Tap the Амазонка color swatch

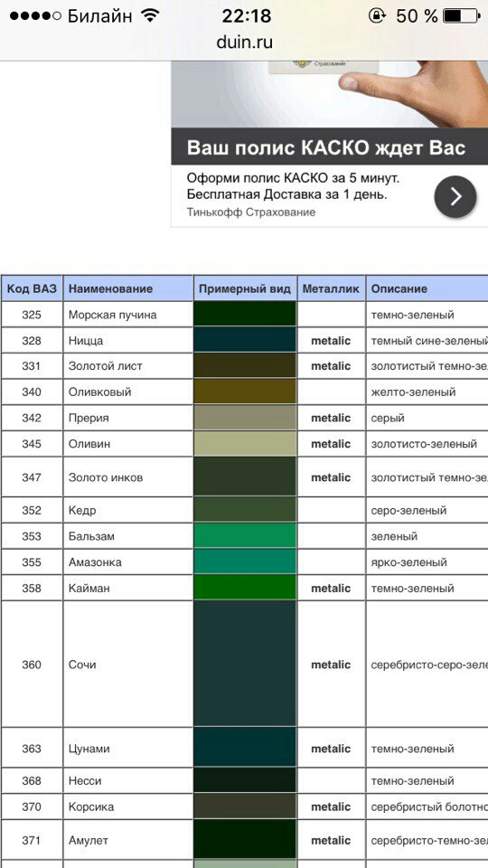tap(245, 561)
